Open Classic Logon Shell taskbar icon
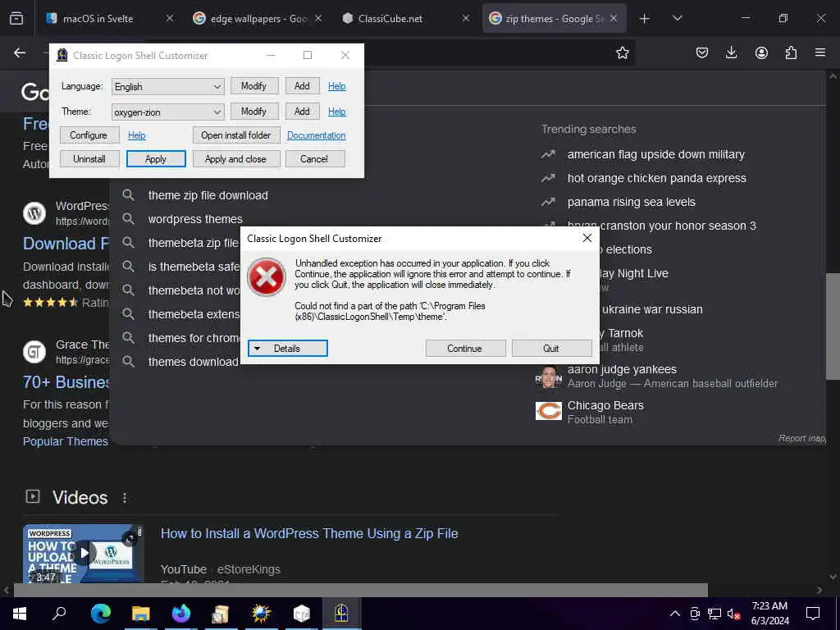This screenshot has width=840, height=630. pyautogui.click(x=341, y=614)
